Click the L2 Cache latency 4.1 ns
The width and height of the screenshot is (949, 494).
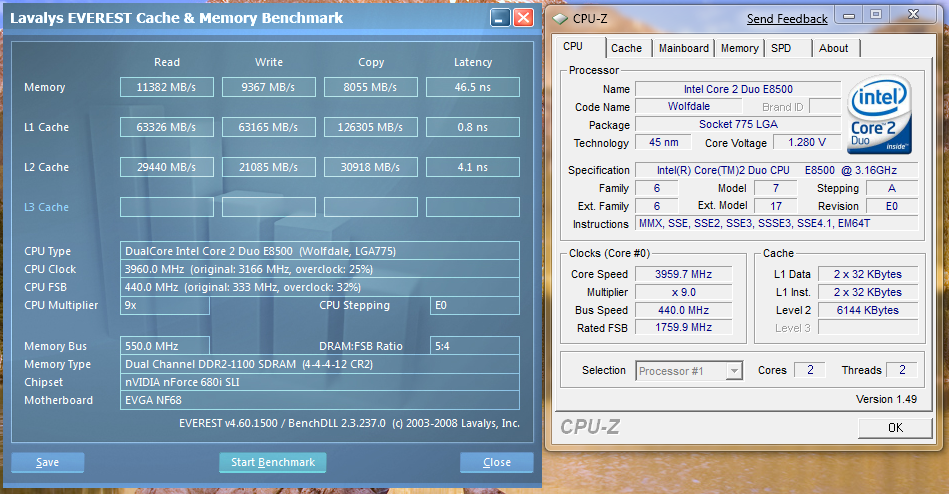tap(473, 167)
